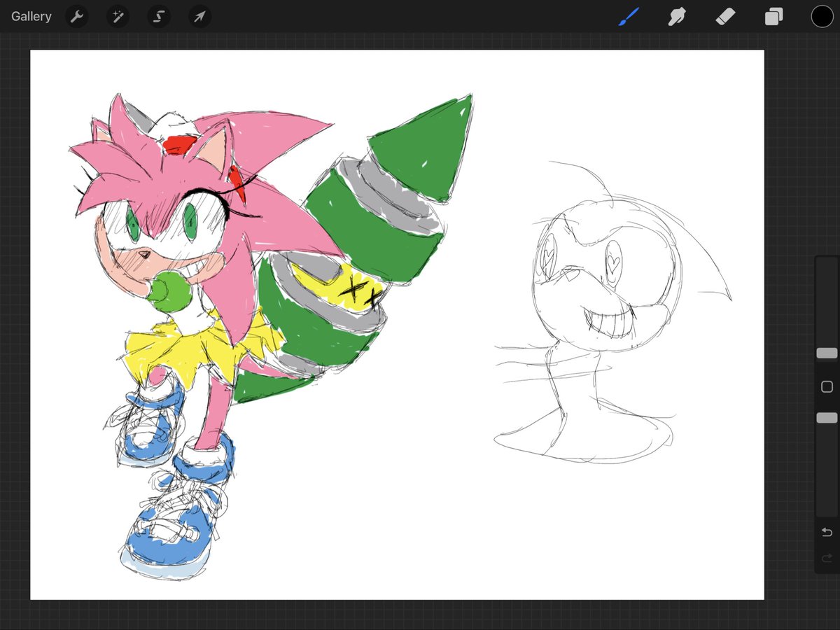The width and height of the screenshot is (840, 630).
Task: Redo the last undone action
Action: (827, 559)
